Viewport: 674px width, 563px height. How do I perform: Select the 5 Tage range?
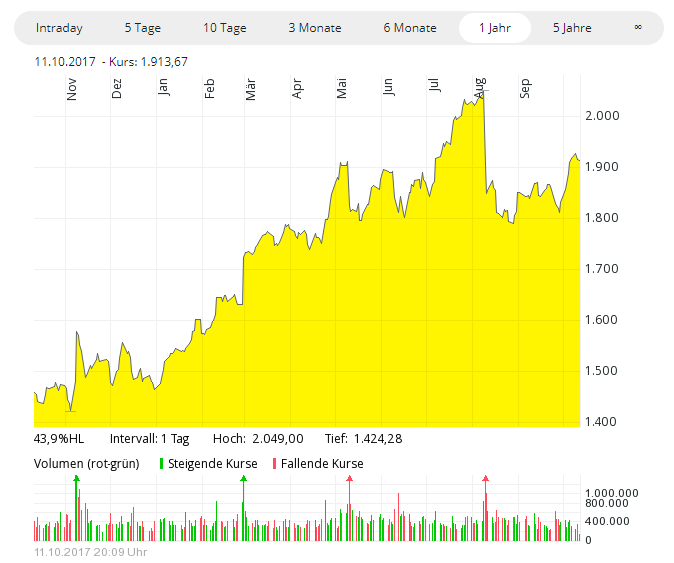click(x=143, y=28)
